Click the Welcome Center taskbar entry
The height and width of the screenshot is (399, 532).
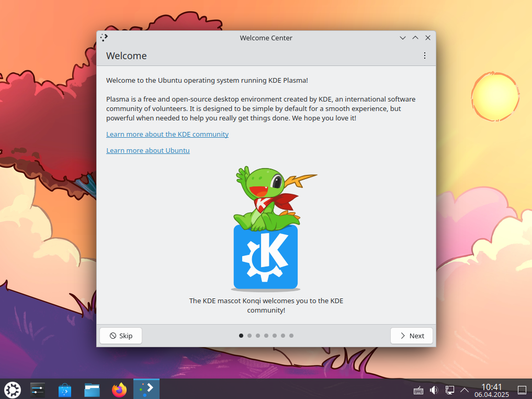coord(146,389)
